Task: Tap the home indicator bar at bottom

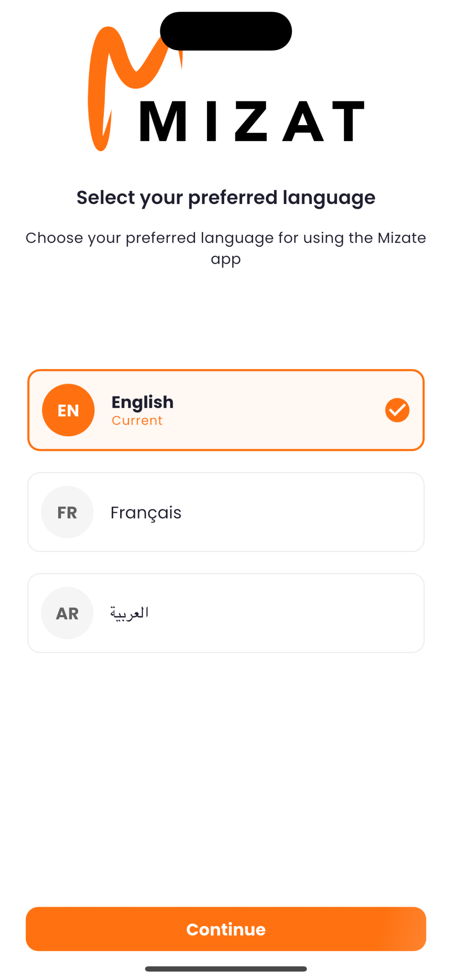Action: (226, 969)
